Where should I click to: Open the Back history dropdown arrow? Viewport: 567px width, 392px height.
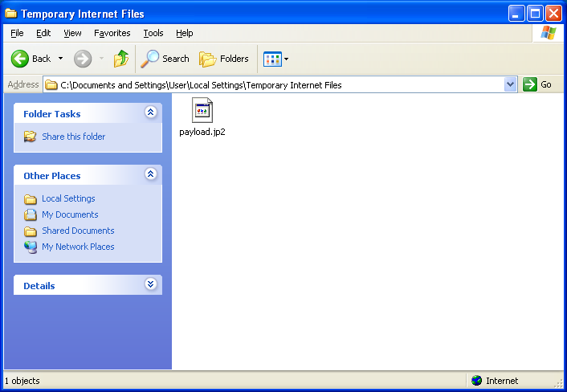click(x=60, y=59)
